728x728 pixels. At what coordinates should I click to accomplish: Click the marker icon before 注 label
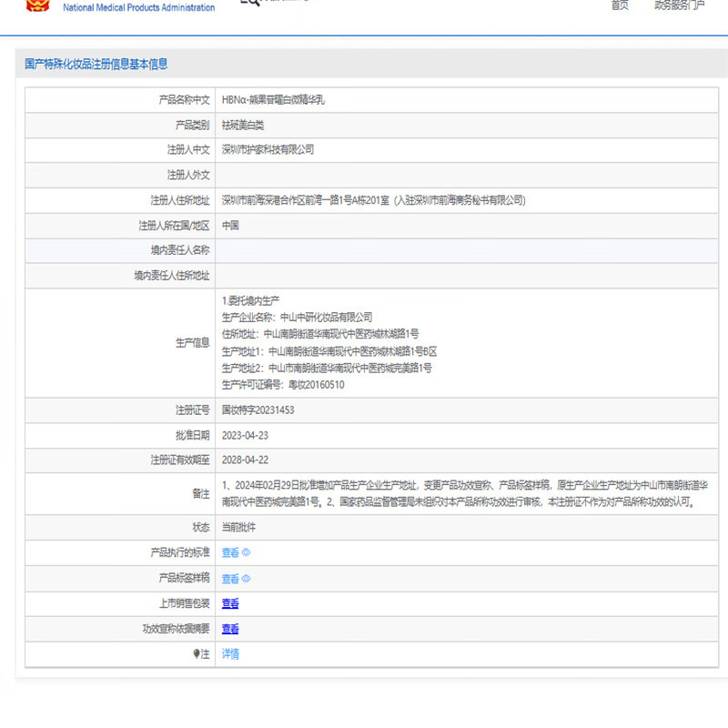tap(196, 654)
